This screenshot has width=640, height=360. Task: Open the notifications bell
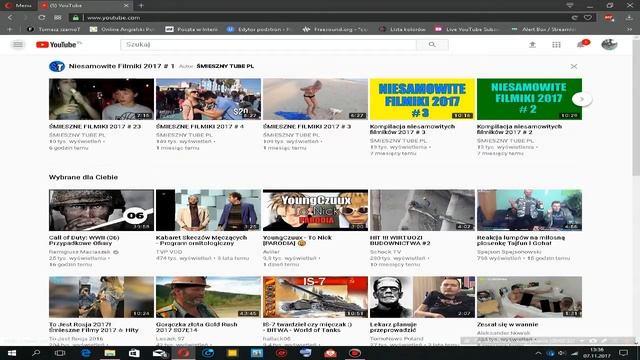pyautogui.click(x=581, y=44)
